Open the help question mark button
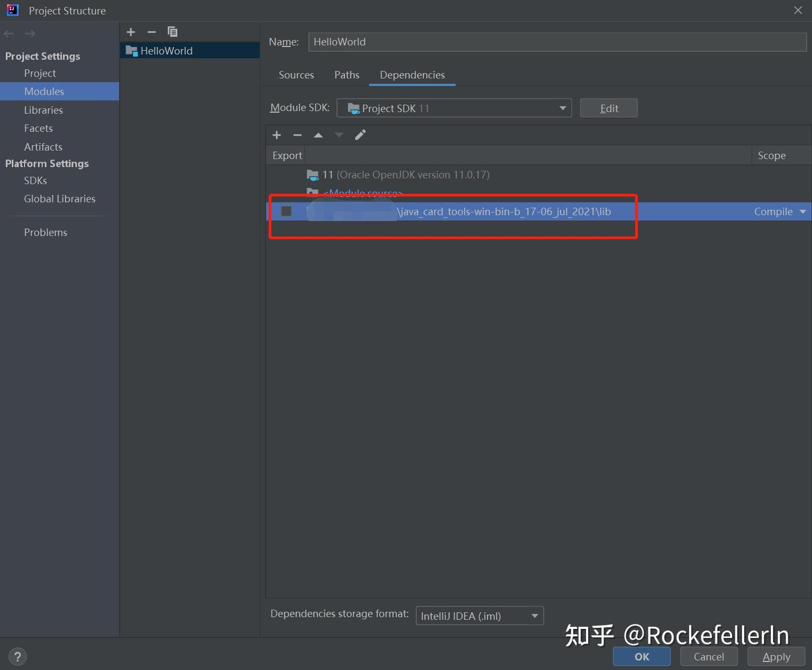812x670 pixels. 17,656
